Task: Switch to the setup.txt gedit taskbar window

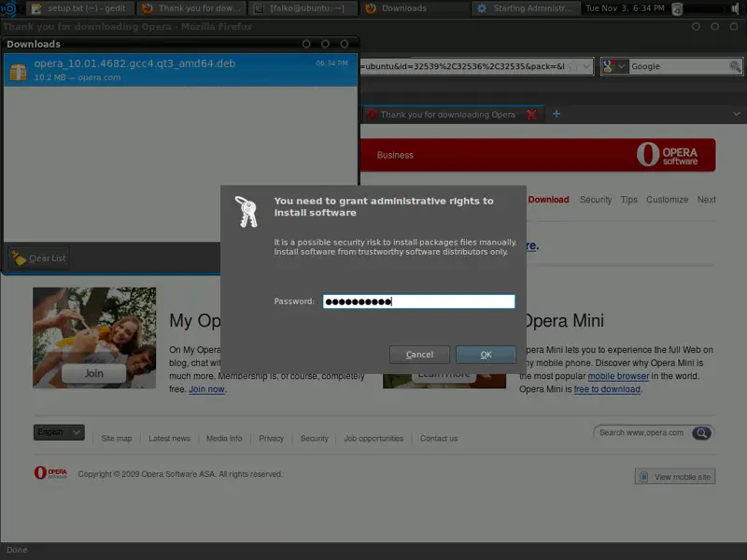Action: click(x=80, y=8)
